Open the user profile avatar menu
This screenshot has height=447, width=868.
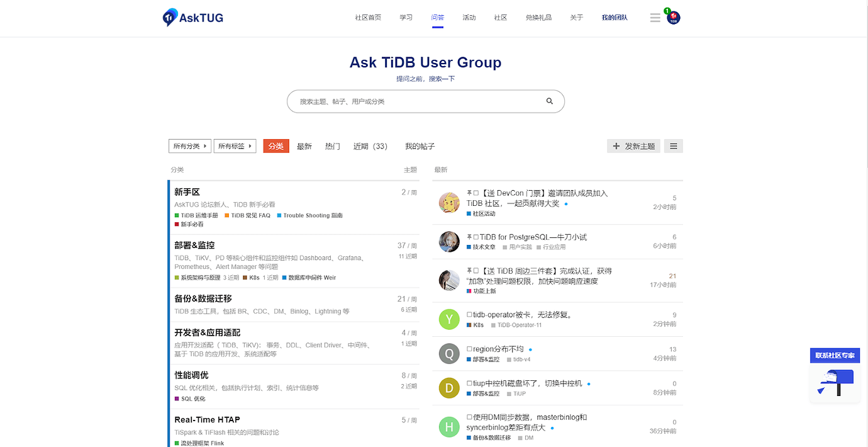coord(674,18)
